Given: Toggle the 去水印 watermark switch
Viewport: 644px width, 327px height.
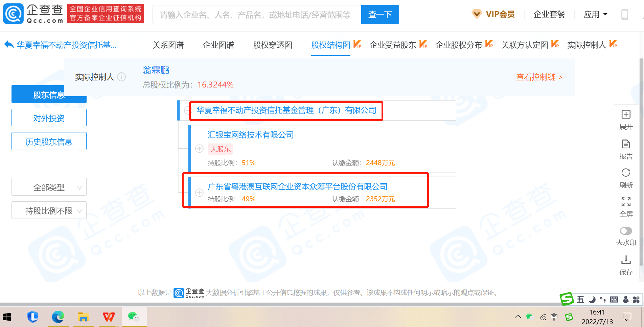Looking at the screenshot, I should point(626,231).
